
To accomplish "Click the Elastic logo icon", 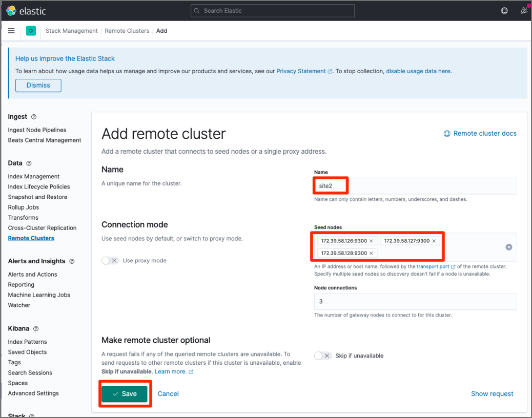I will 11,11.
